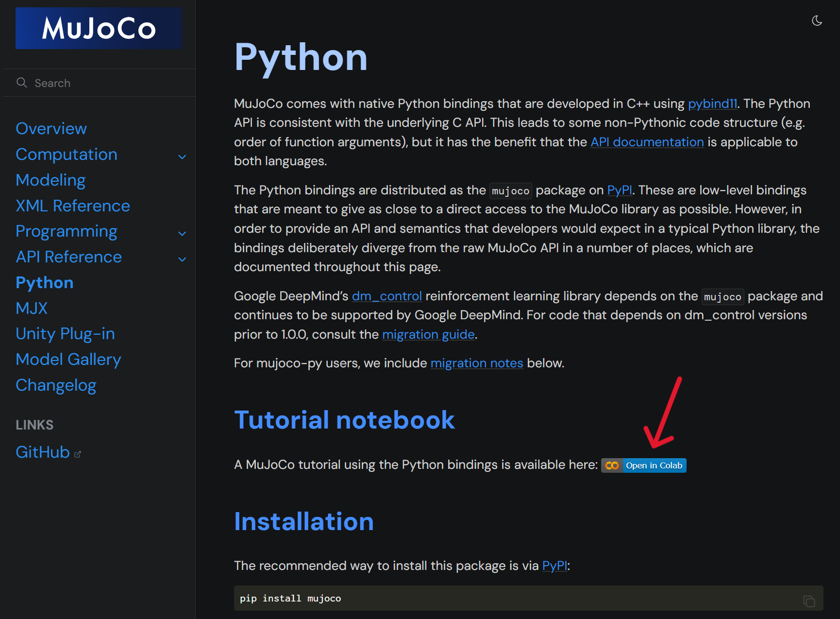Open the Programming section
This screenshot has height=619, width=840.
[x=67, y=231]
